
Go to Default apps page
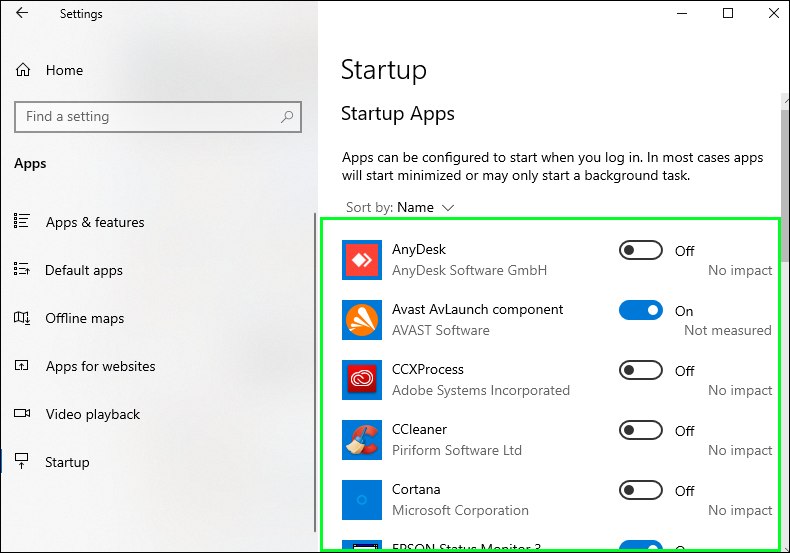(x=84, y=270)
